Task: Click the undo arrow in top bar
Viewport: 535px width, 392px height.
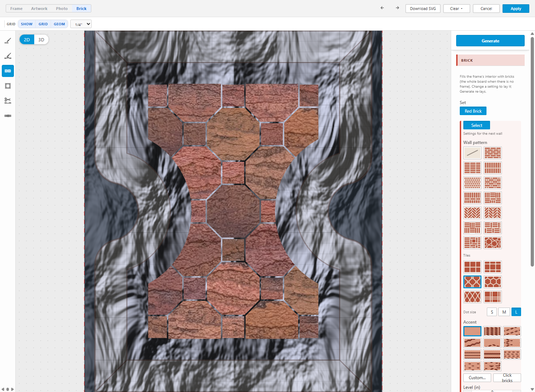Action: (x=382, y=8)
